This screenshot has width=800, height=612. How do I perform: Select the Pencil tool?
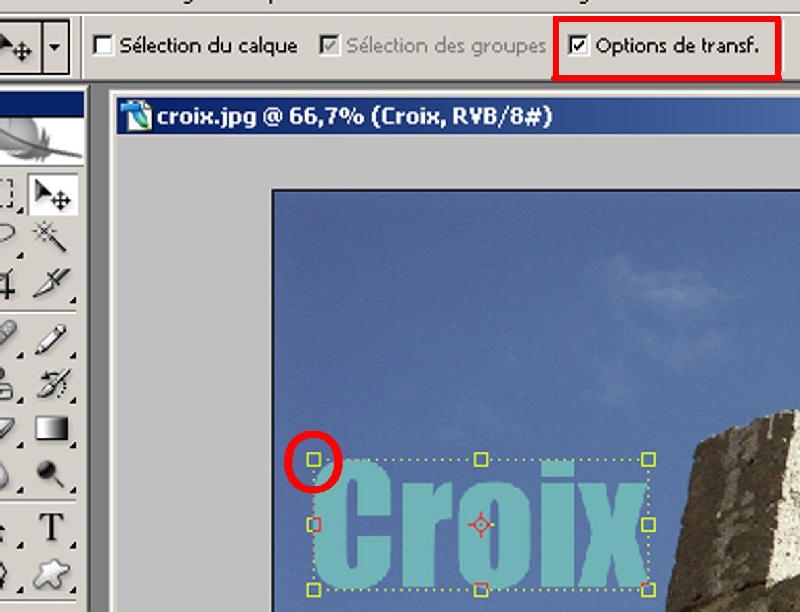[x=51, y=339]
